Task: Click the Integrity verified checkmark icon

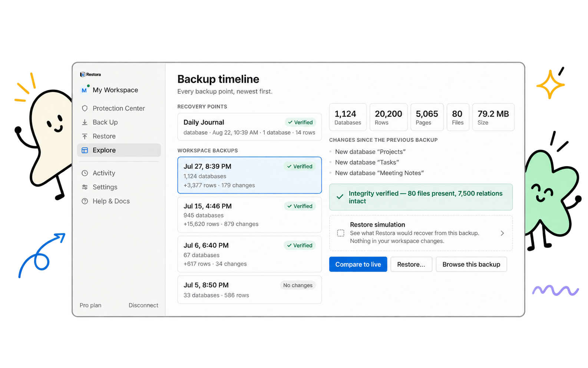Action: [340, 197]
